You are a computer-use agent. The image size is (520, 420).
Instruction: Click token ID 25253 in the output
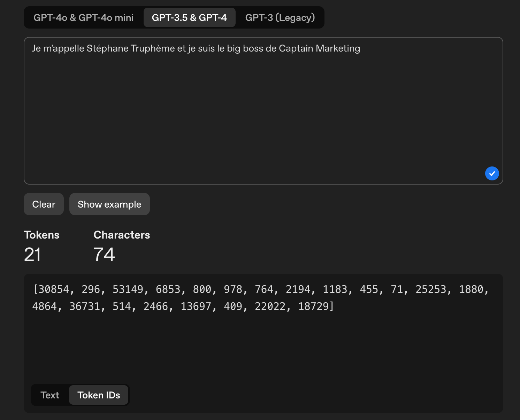coord(431,289)
